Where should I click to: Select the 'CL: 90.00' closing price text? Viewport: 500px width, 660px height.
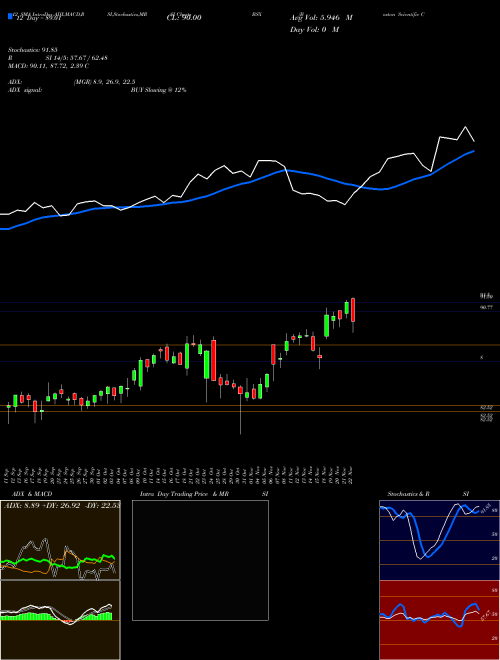pyautogui.click(x=184, y=18)
